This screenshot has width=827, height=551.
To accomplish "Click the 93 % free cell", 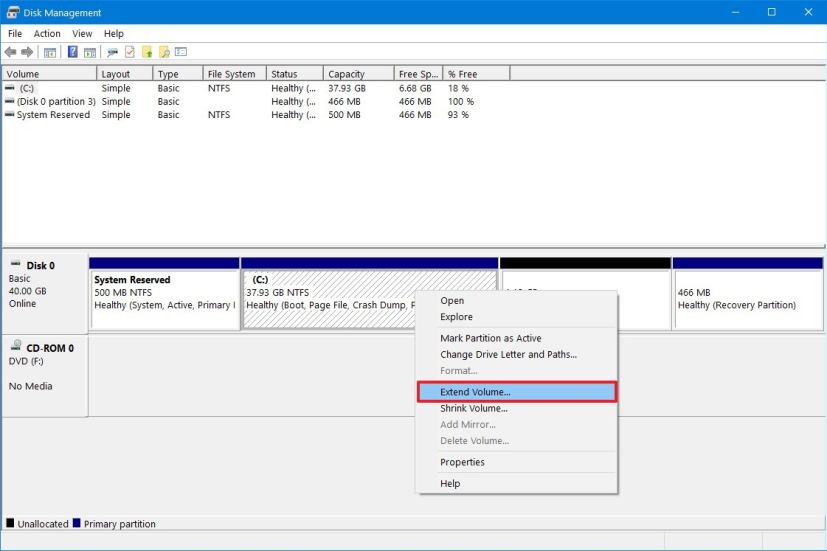I will 458,114.
